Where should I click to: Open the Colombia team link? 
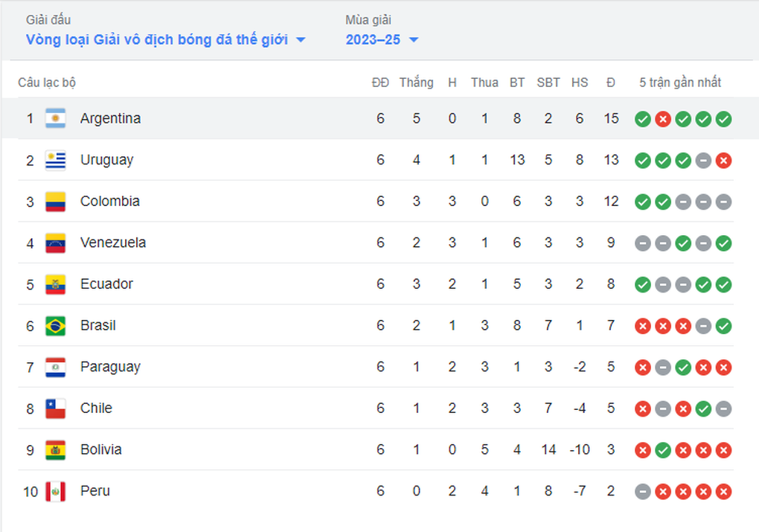click(110, 201)
